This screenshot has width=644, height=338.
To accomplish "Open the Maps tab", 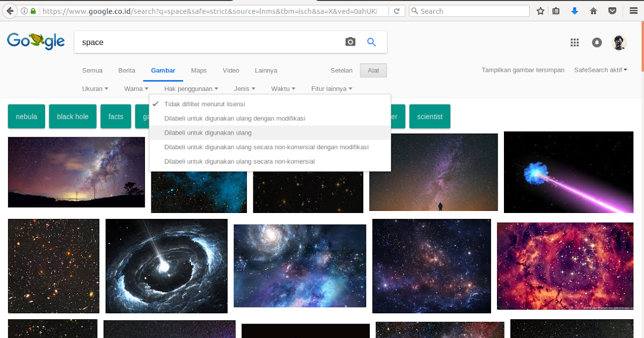I will click(x=199, y=70).
